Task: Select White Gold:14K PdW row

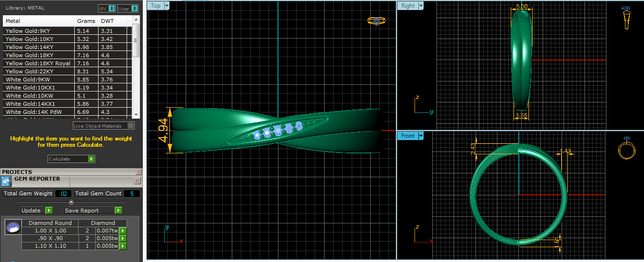Action: [x=67, y=111]
